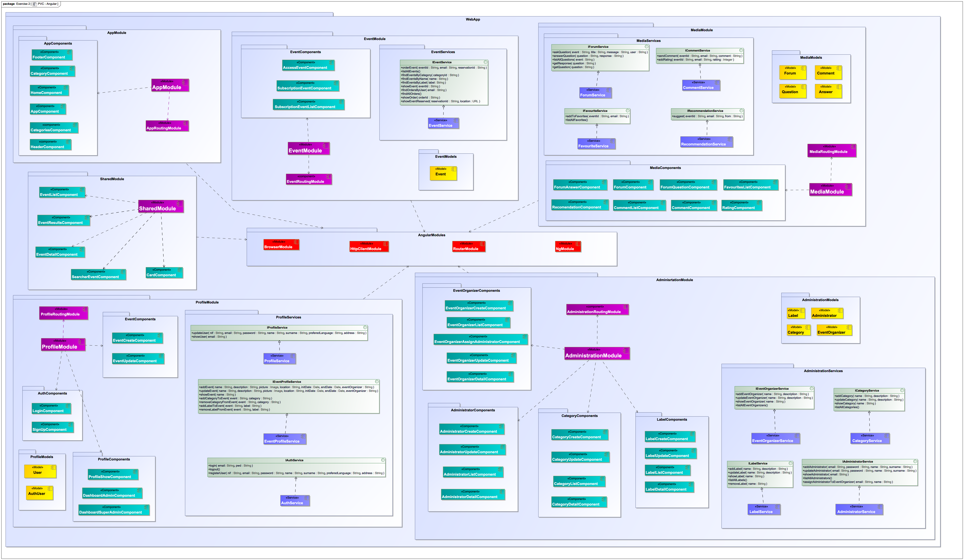Select the AuthService node

point(295,501)
